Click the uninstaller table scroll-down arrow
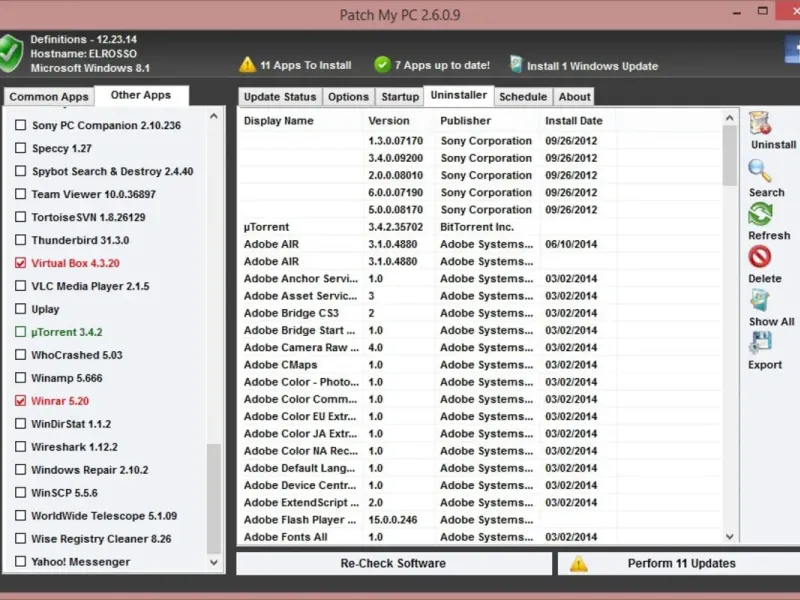 pos(730,537)
